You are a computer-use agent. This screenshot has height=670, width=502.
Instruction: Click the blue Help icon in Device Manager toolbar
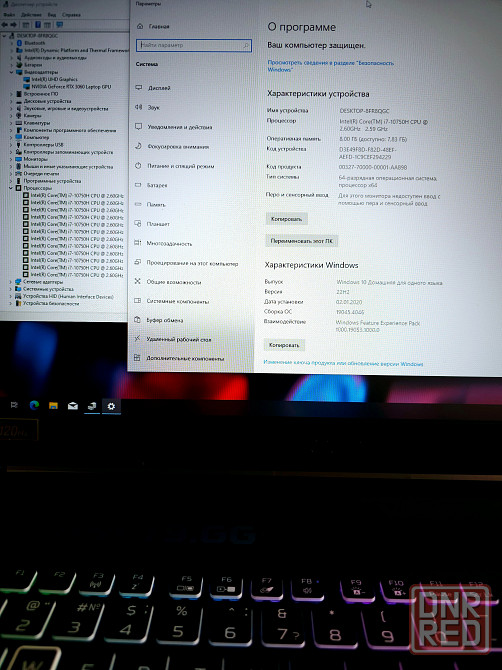coord(38,25)
